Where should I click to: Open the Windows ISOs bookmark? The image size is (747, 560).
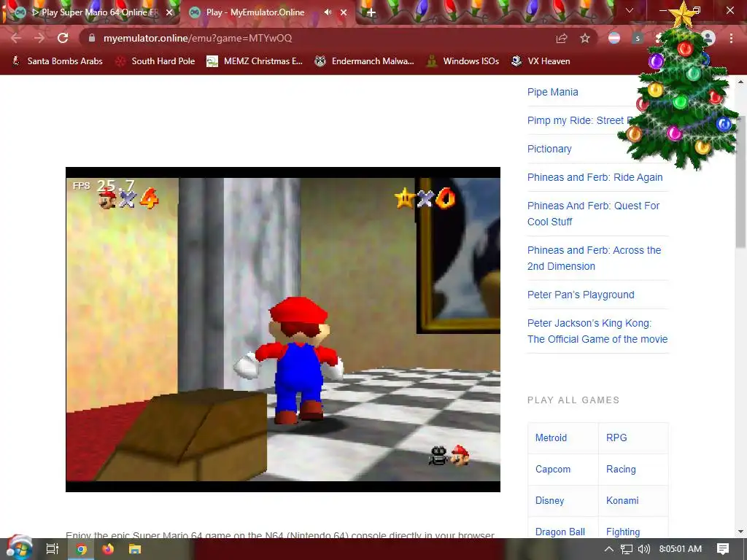[462, 61]
